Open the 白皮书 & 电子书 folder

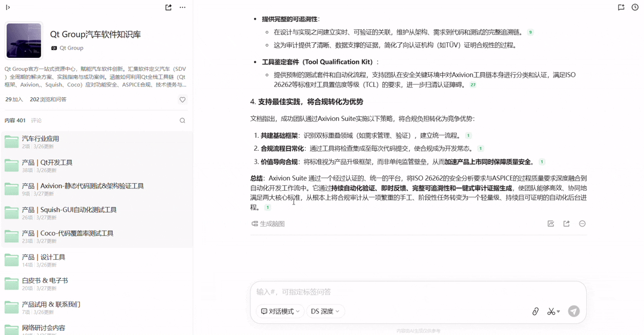pos(97,284)
